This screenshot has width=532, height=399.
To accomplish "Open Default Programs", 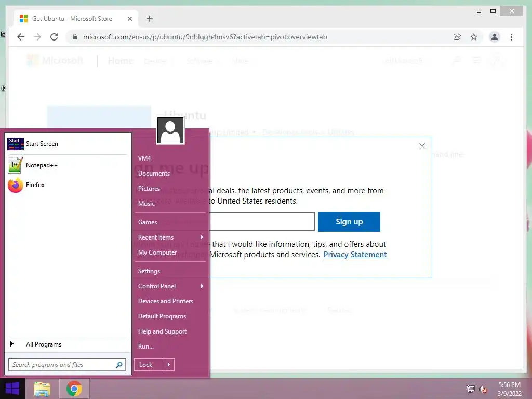I will point(162,316).
